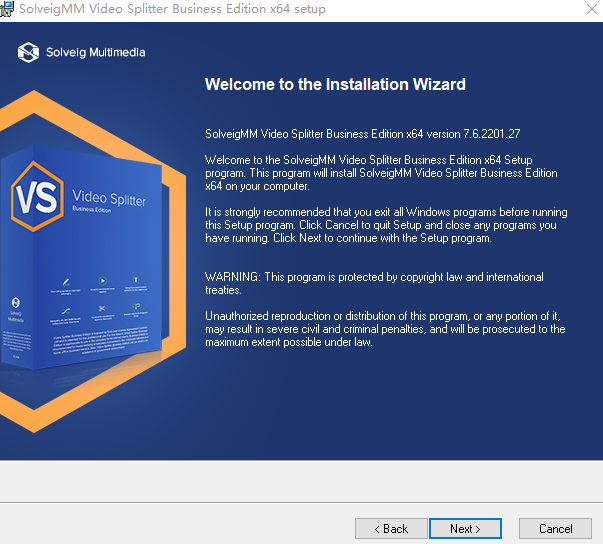The width and height of the screenshot is (603, 544).
Task: Click the "Video Splitter" text on the box
Action: [x=109, y=198]
